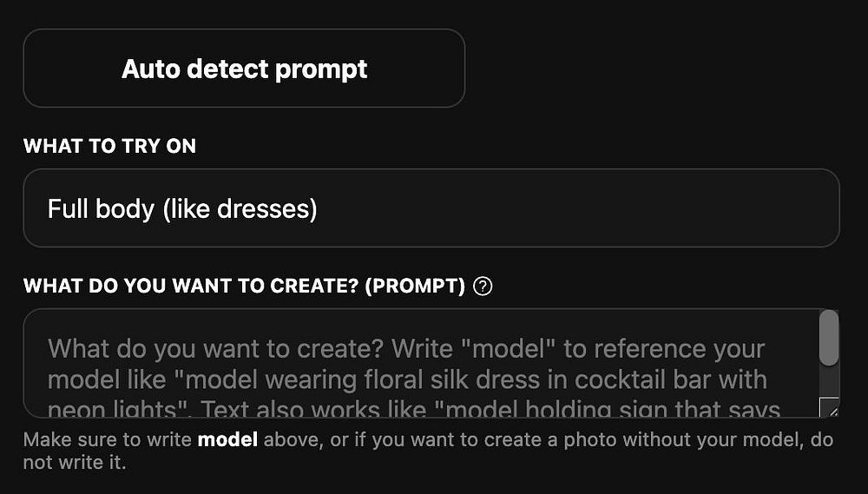This screenshot has width=868, height=494.
Task: Click the Auto detect prompt button
Action: (x=244, y=69)
